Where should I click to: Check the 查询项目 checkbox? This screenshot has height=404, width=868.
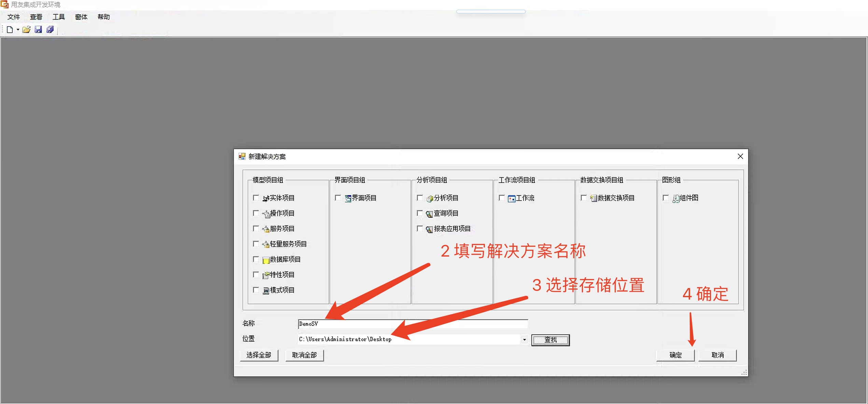[420, 213]
